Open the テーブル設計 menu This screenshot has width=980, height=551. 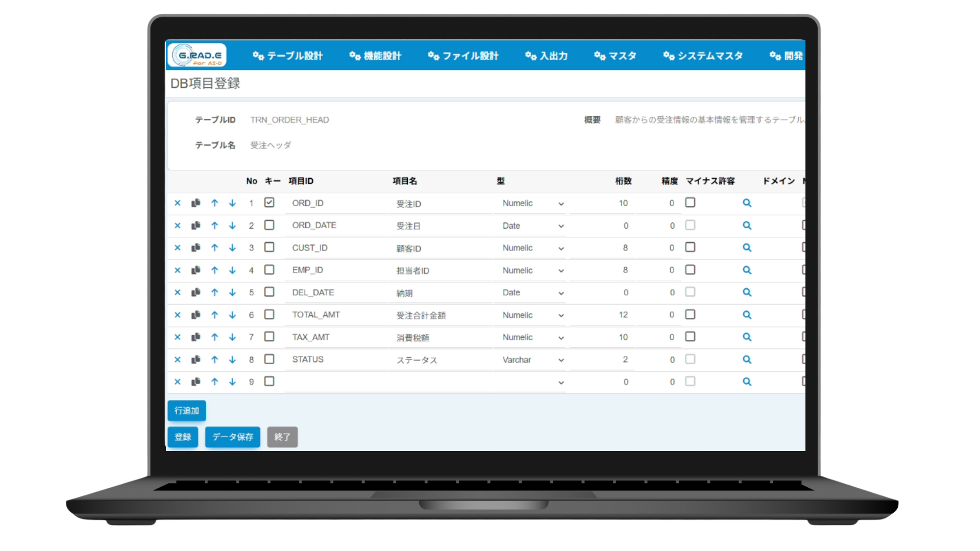(x=288, y=56)
